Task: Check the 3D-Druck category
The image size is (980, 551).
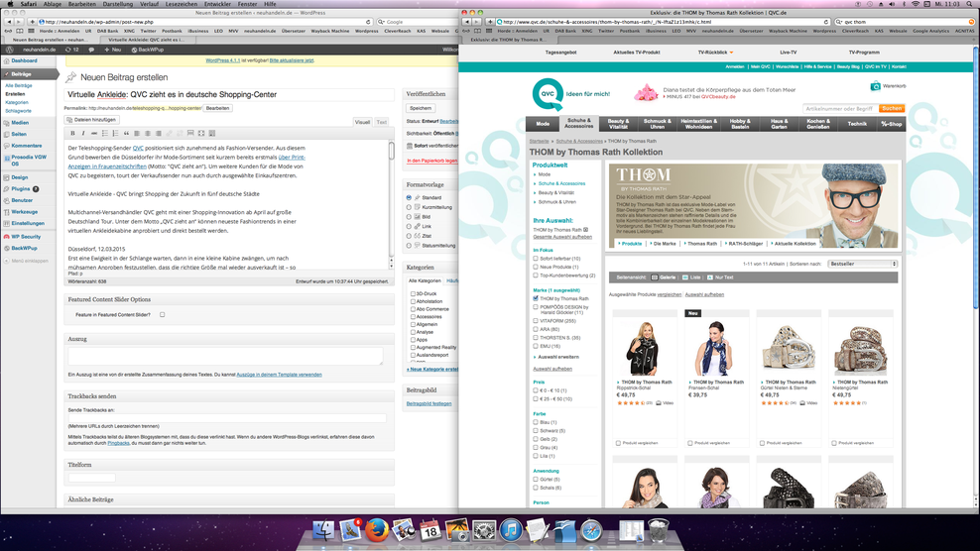Action: 413,293
